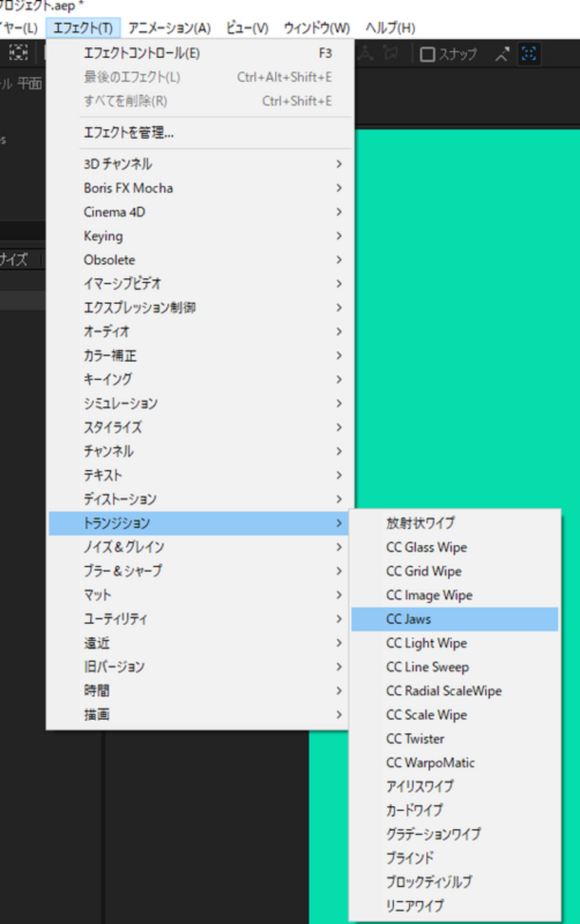
Task: Apply the リニアワイプ transition
Action: pos(455,906)
